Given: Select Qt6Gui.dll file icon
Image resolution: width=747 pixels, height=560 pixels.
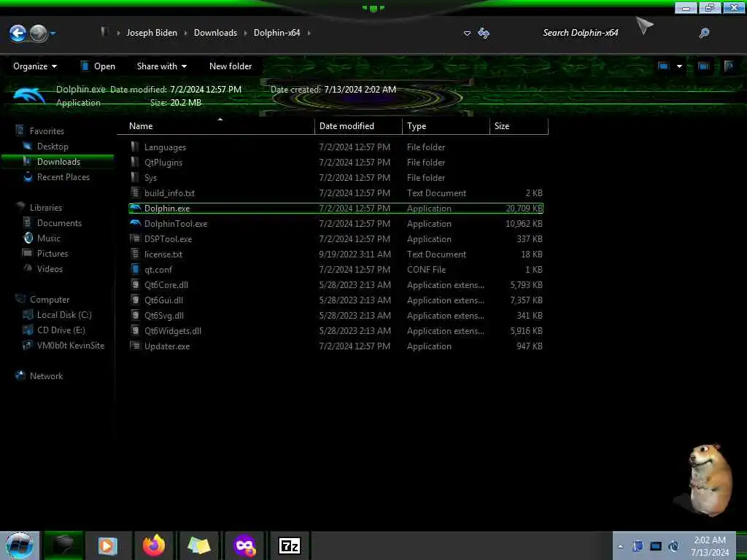Looking at the screenshot, I should click(135, 300).
